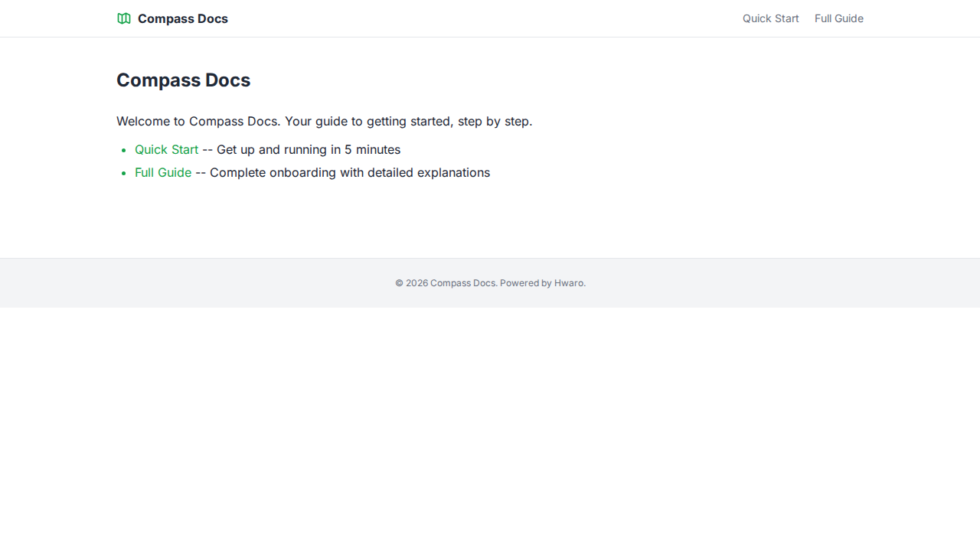Click the bullet beside Quick Start
This screenshot has height=551, width=980.
[x=124, y=151]
